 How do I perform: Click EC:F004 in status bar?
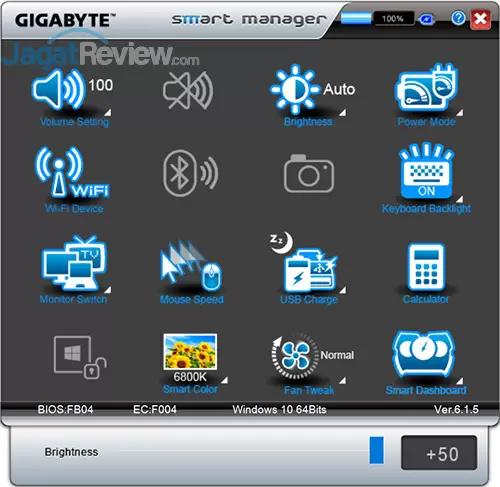point(155,409)
